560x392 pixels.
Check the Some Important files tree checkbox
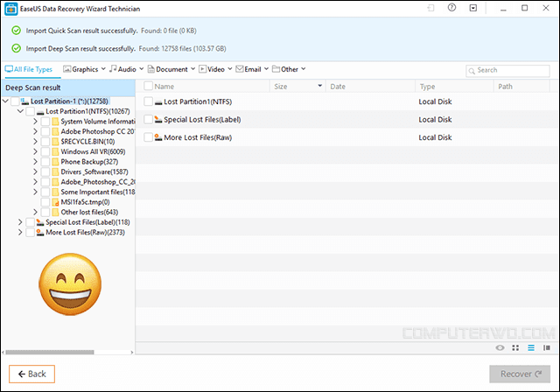45,192
